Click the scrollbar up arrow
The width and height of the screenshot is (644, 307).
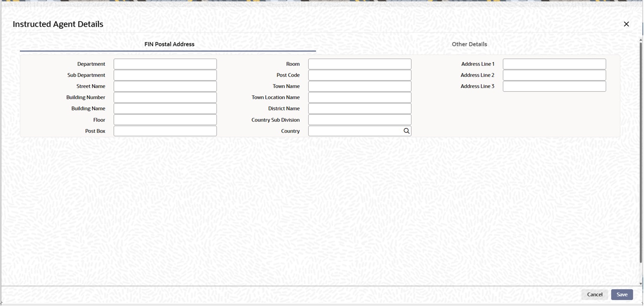[641, 40]
